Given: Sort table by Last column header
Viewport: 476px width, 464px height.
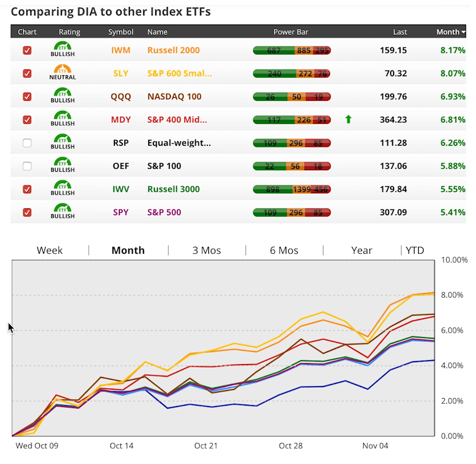Looking at the screenshot, I should pyautogui.click(x=400, y=32).
